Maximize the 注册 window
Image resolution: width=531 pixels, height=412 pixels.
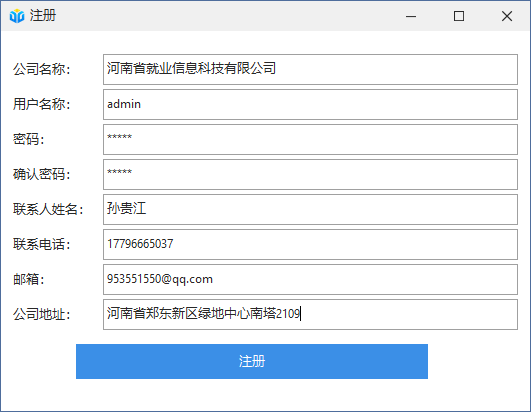coord(459,16)
